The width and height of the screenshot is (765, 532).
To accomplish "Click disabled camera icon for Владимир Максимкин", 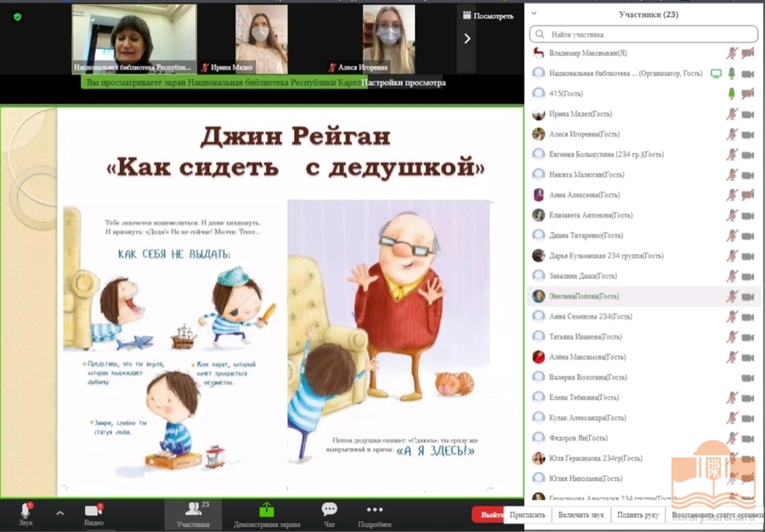I will 748,54.
